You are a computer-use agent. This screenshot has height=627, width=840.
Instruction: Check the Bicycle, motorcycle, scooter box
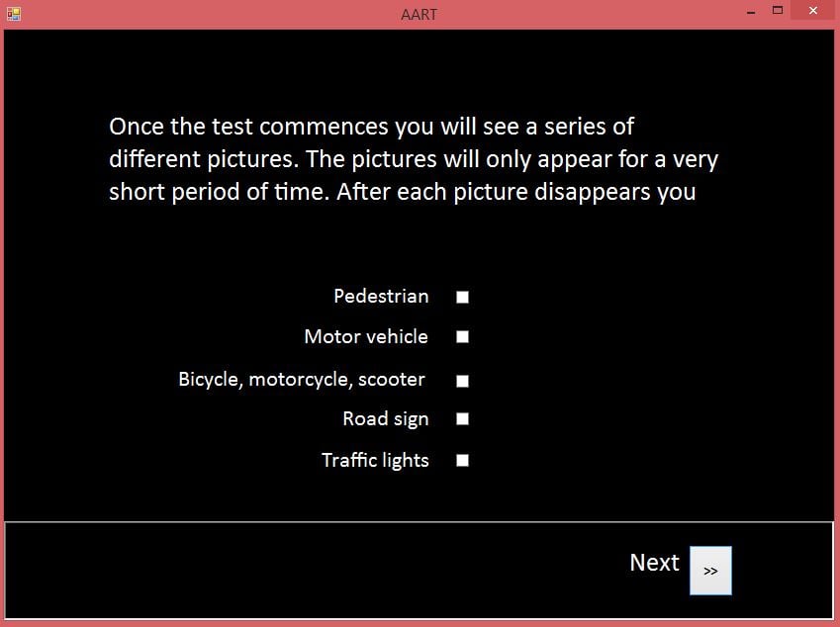tap(462, 381)
